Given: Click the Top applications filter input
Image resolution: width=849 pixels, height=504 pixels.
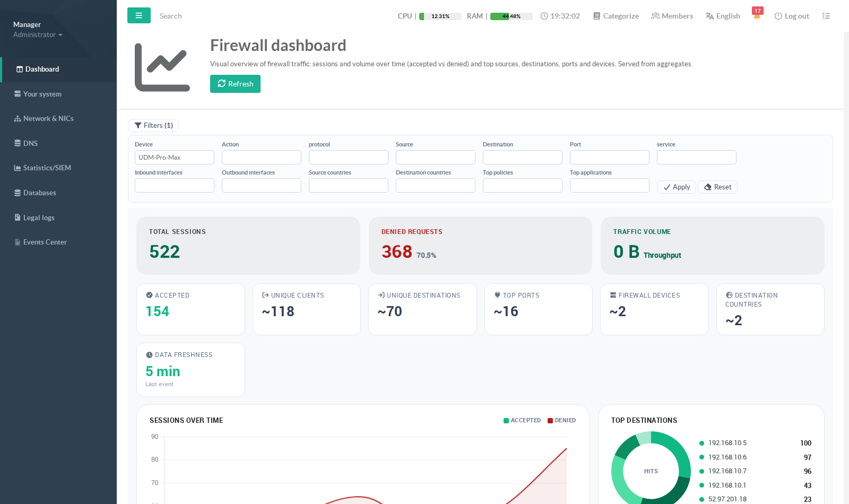Looking at the screenshot, I should [610, 186].
